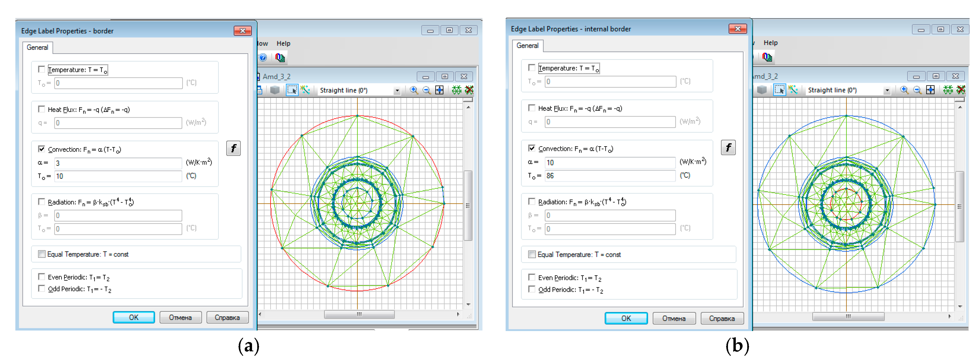Open Straight line dropdown in left model window
Screen dimensions: 980x362
click(x=397, y=91)
